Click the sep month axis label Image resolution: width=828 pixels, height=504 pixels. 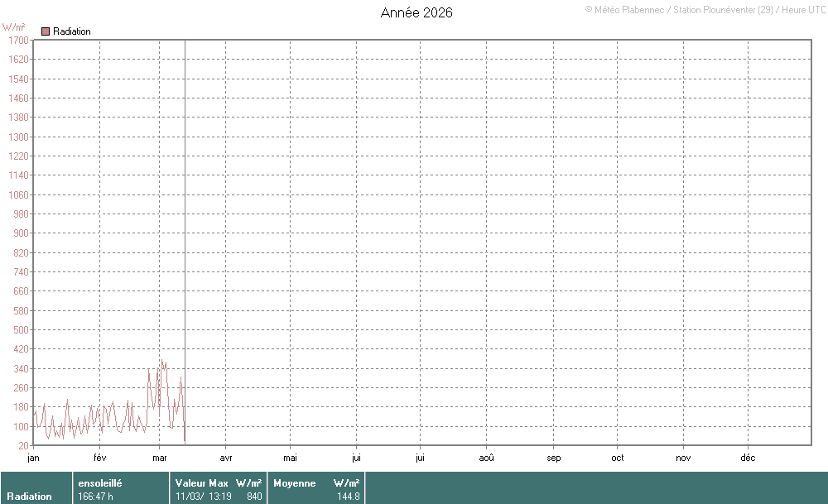[553, 458]
